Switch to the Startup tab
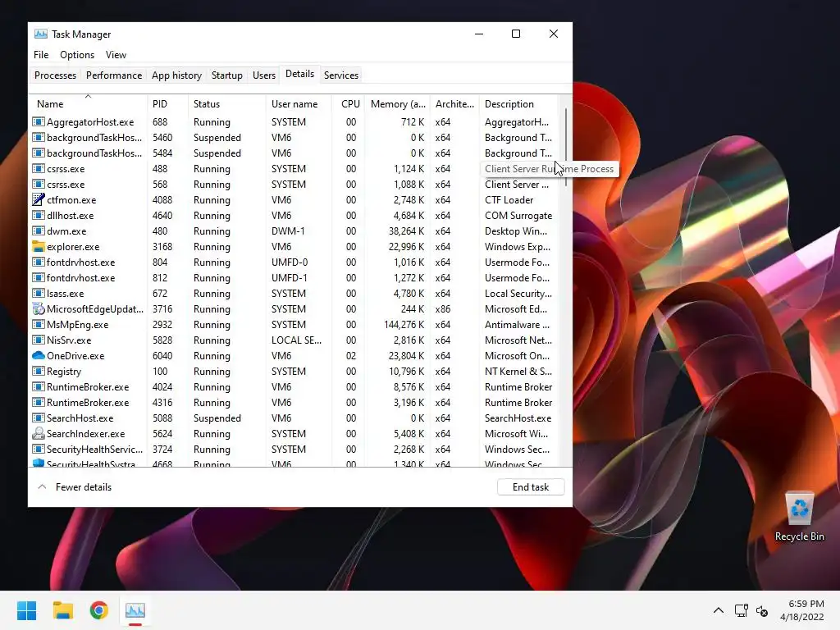The image size is (840, 630). [227, 75]
